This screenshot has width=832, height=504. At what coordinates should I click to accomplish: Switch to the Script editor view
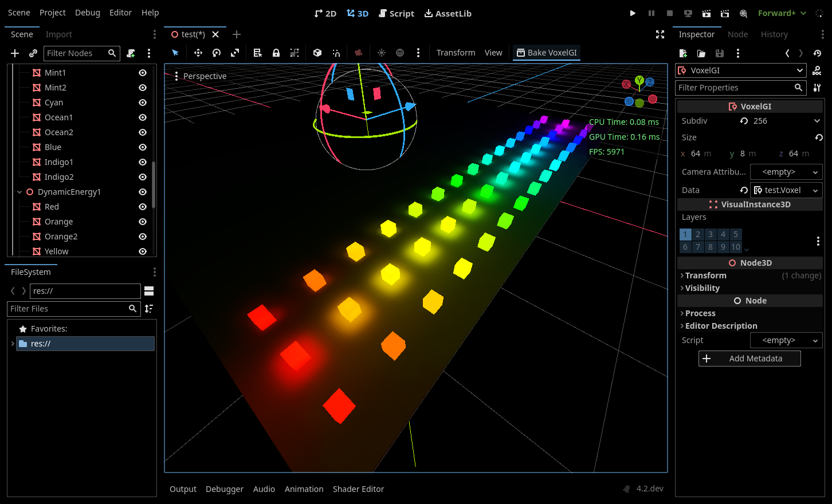pyautogui.click(x=397, y=13)
